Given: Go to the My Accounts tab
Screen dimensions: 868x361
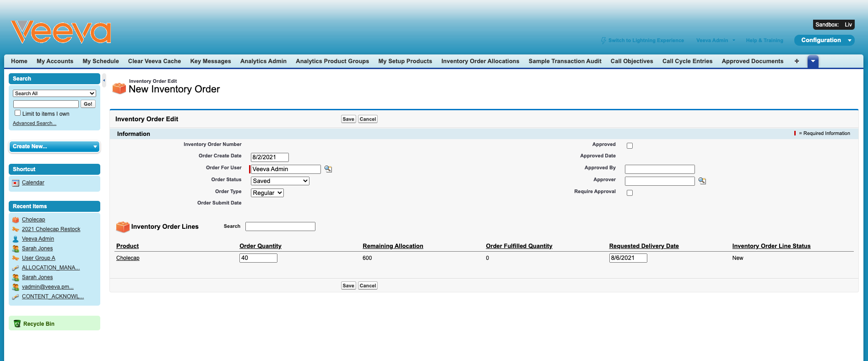Looking at the screenshot, I should [55, 61].
